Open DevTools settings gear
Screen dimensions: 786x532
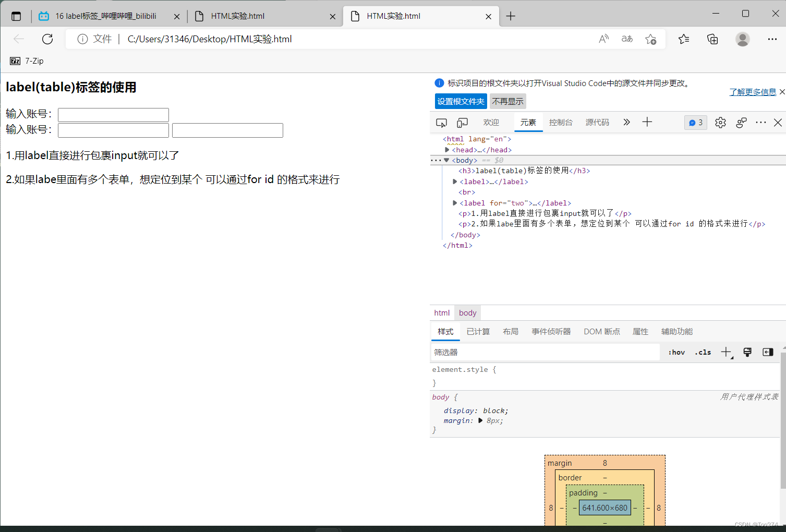pyautogui.click(x=720, y=123)
